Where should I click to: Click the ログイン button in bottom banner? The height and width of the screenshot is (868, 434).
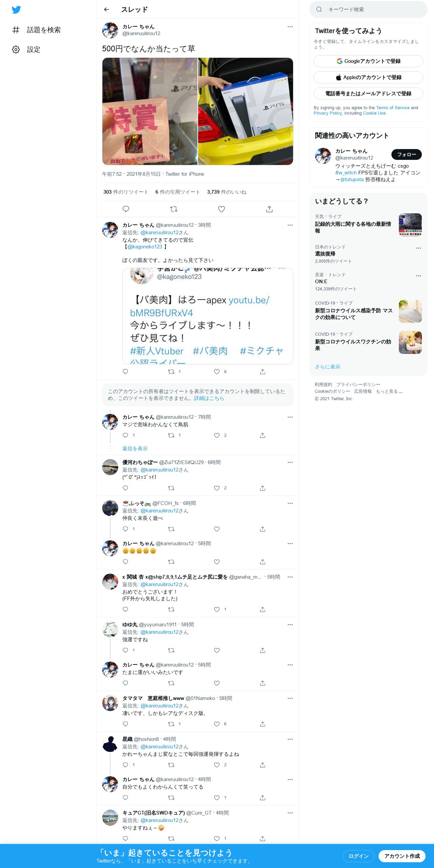pos(359,856)
